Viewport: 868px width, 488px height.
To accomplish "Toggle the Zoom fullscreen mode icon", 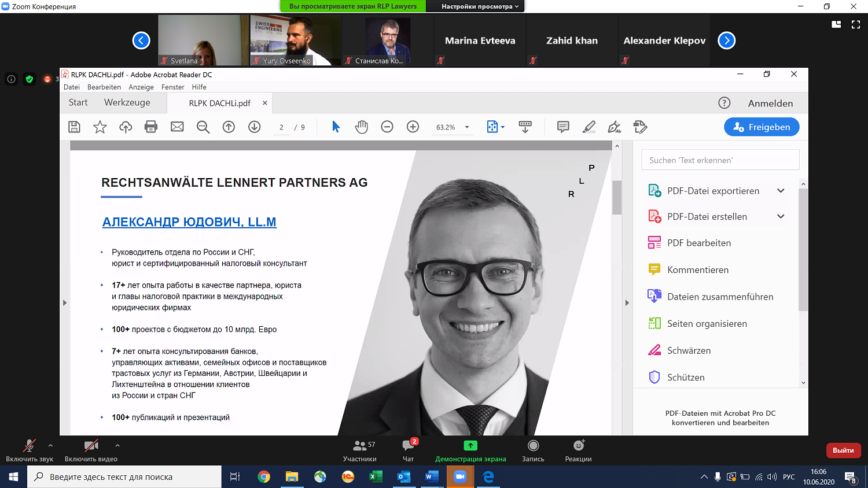I will coord(856,24).
